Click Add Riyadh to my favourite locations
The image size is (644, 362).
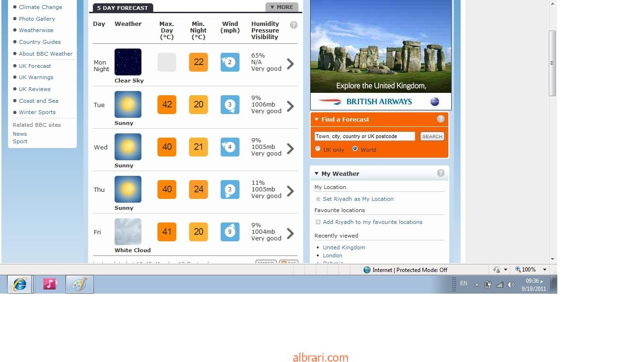coord(372,222)
